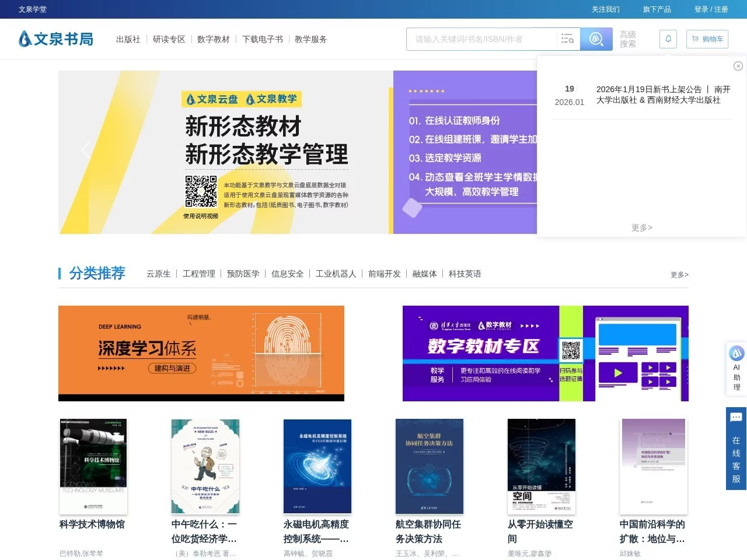
Task: Click the batch search list icon
Action: pyautogui.click(x=567, y=38)
